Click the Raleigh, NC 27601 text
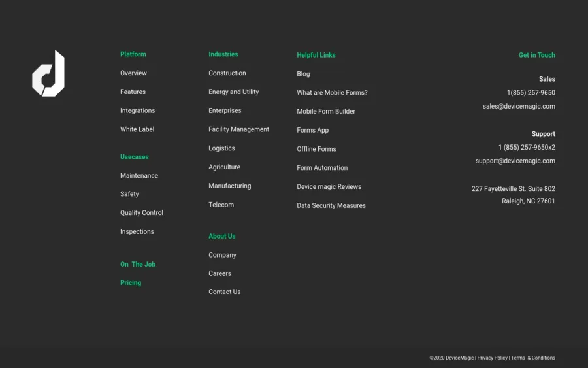Screen dimensions: 588x368 (x=528, y=201)
